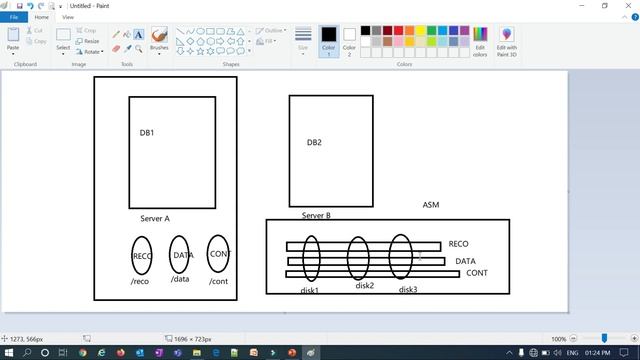Open the Edit colors dialog
This screenshot has height=360, width=640.
click(480, 42)
